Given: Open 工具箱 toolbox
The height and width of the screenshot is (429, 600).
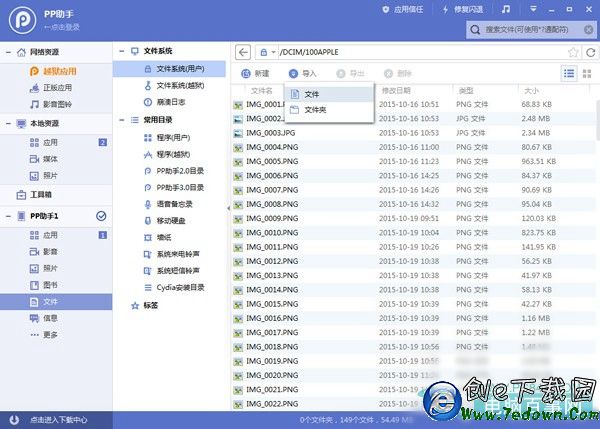Looking at the screenshot, I should pyautogui.click(x=34, y=195).
